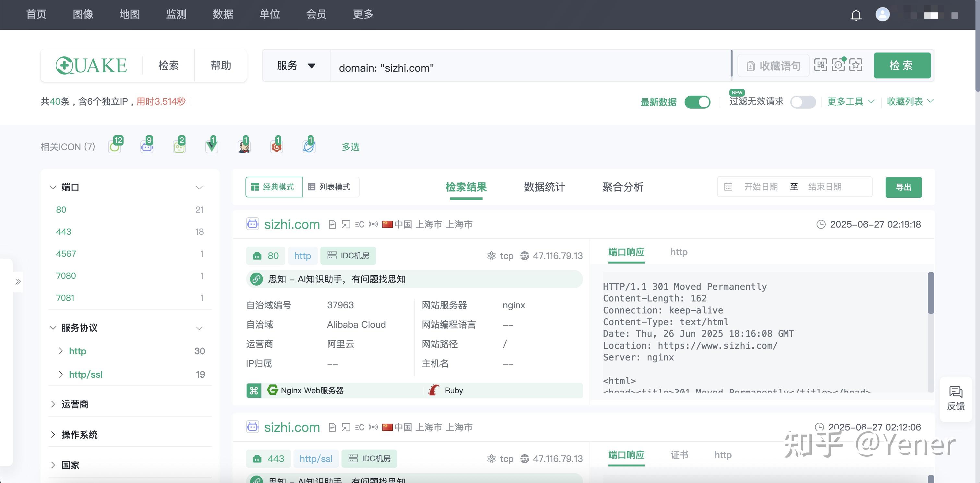This screenshot has width=980, height=483.
Task: Click the search input with domain sizhi.com query
Action: (495, 68)
